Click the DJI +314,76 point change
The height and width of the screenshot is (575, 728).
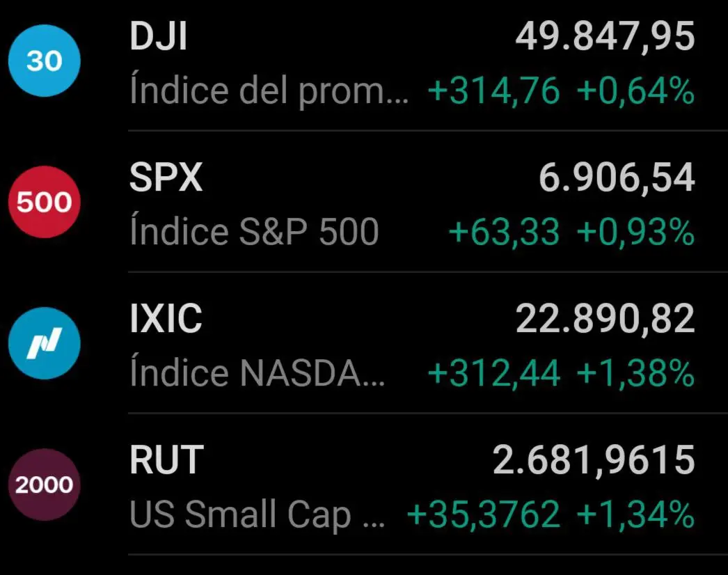pos(493,91)
